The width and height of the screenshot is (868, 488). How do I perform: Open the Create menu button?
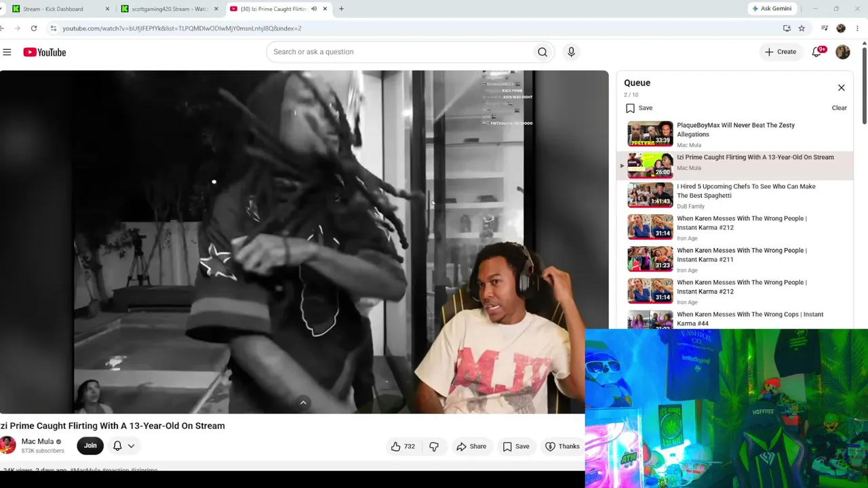click(781, 52)
